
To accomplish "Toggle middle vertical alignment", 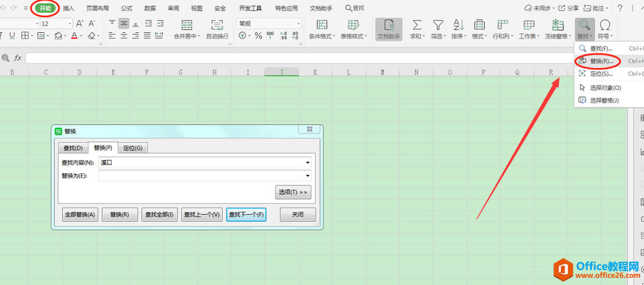I will pos(124,23).
